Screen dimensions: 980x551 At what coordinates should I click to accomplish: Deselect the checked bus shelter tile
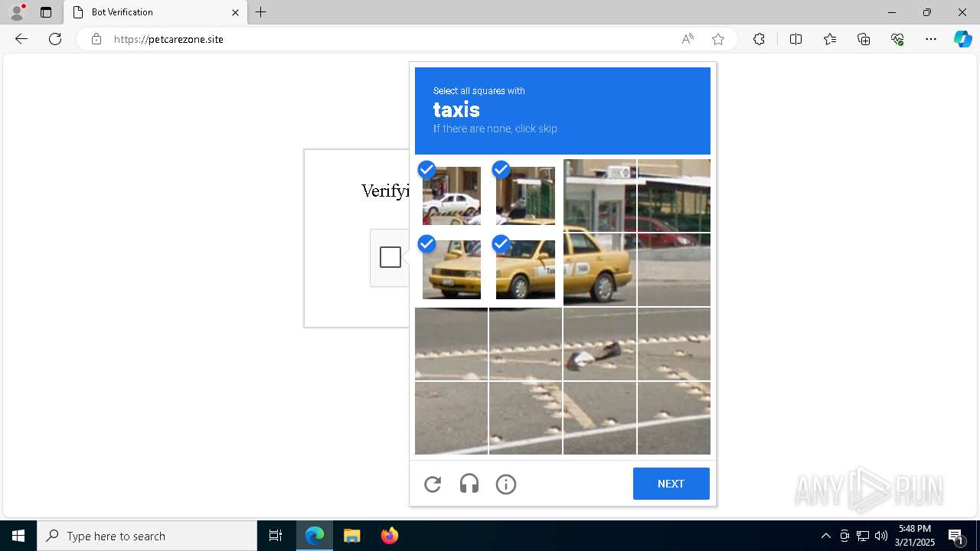click(525, 196)
